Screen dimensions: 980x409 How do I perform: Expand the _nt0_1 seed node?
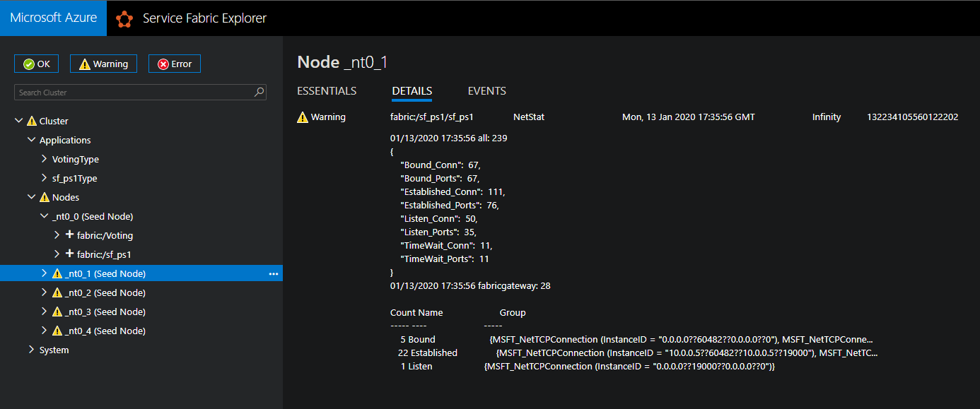tap(44, 274)
